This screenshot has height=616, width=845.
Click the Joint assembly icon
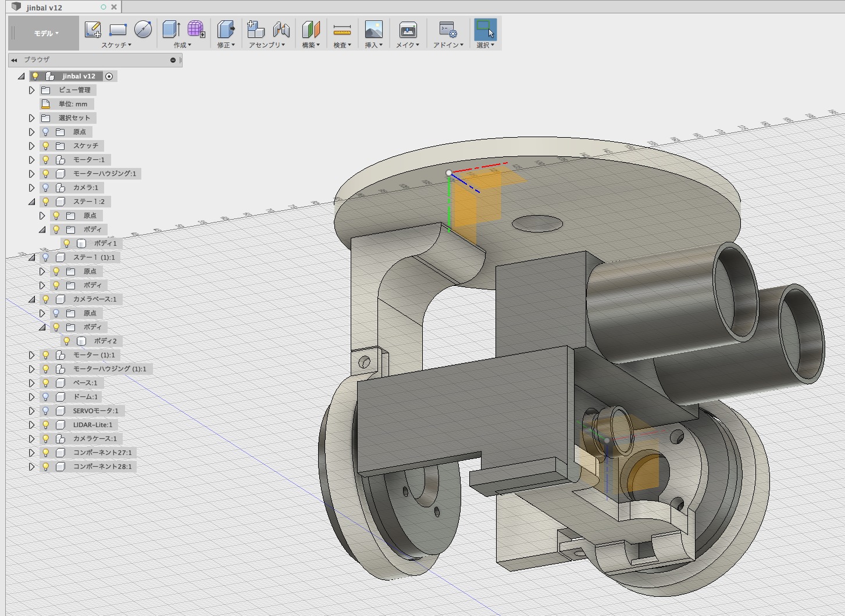pyautogui.click(x=281, y=29)
